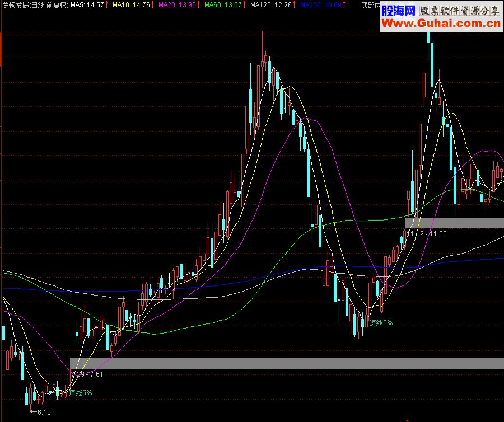The height and width of the screenshot is (422, 504).
Task: Select the MA250: 10.69 indicator label
Action: click(x=321, y=5)
